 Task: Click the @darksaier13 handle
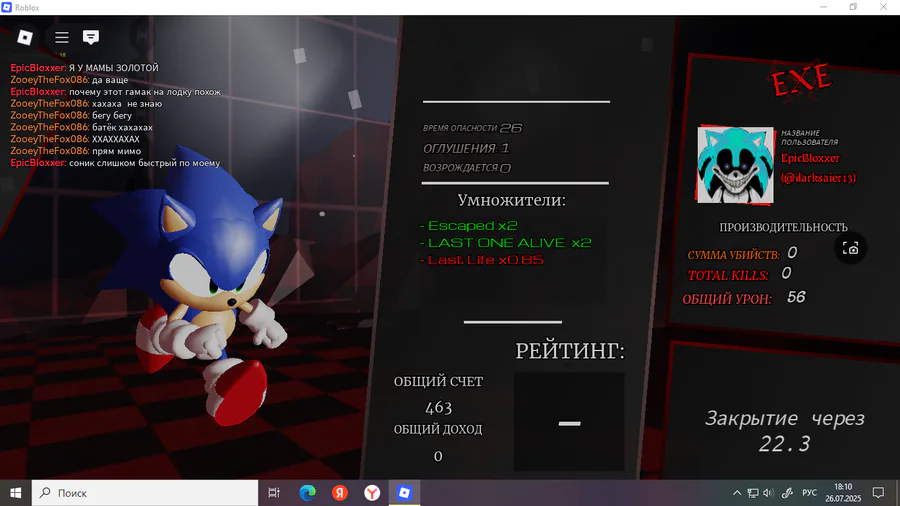tap(818, 178)
